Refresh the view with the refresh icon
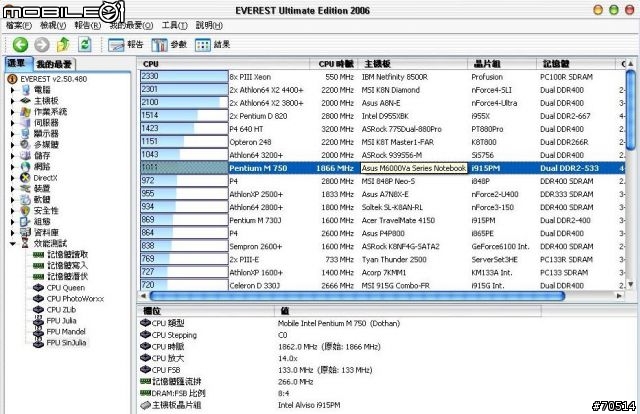The height and width of the screenshot is (414, 640). point(85,44)
